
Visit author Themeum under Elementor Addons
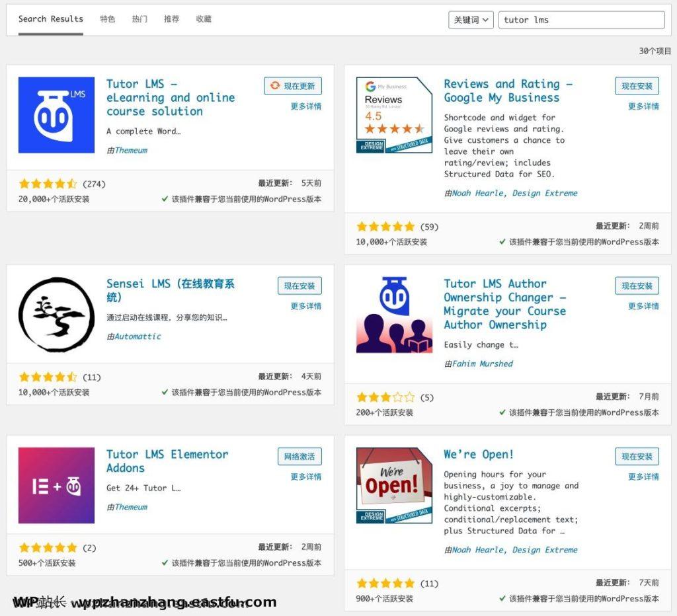[131, 507]
